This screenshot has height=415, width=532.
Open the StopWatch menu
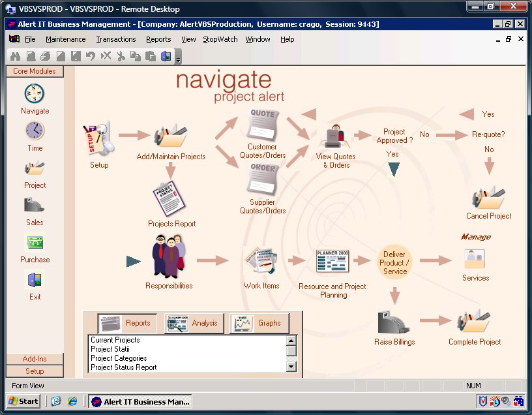click(220, 39)
